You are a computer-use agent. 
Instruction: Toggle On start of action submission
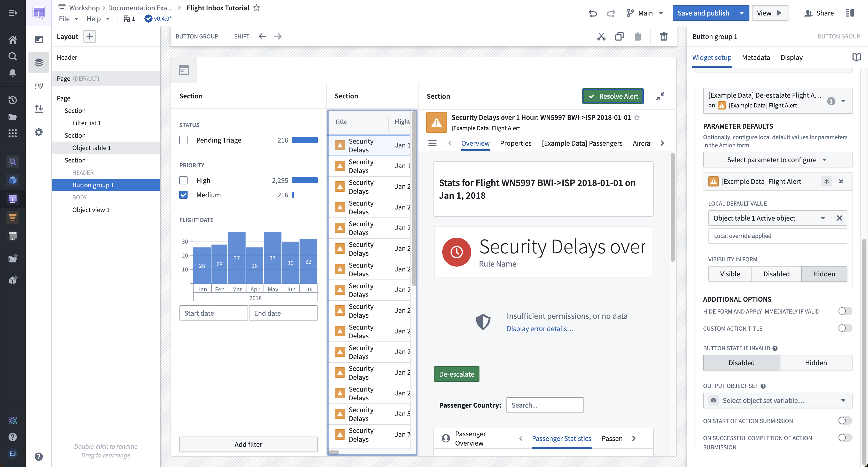pyautogui.click(x=845, y=421)
